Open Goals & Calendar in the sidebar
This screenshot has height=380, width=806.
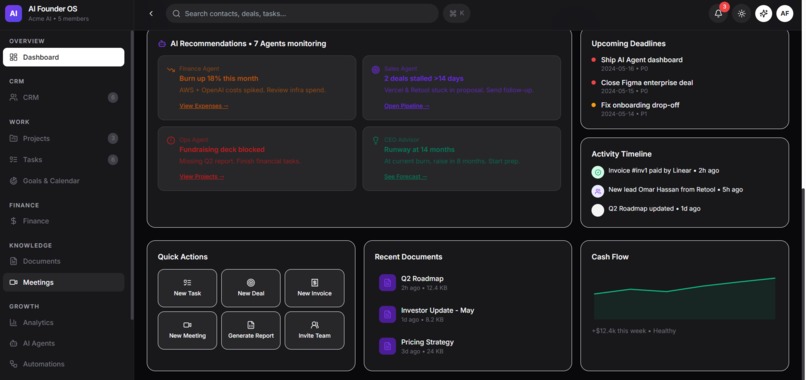64,180
